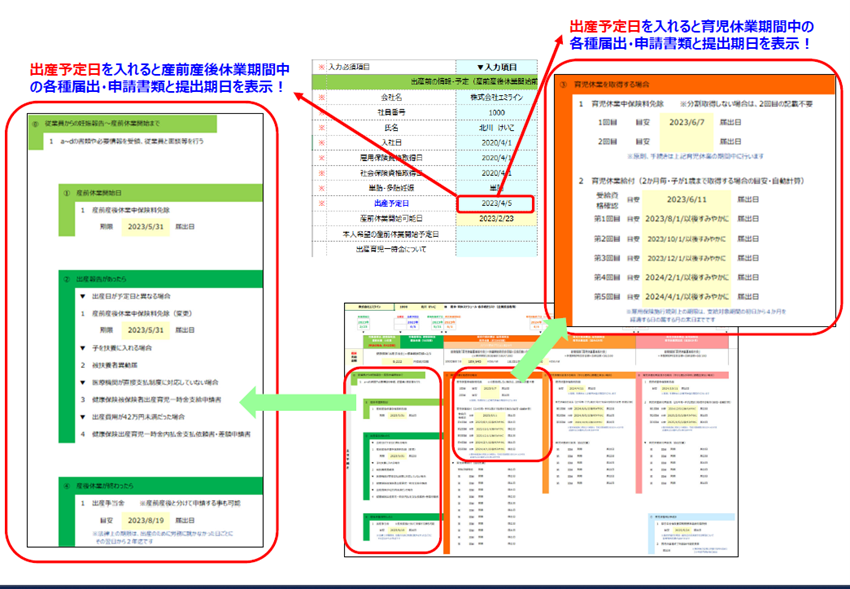Click green section header ② 出産報告があったら
Image resolution: width=850 pixels, height=589 pixels.
point(160,279)
